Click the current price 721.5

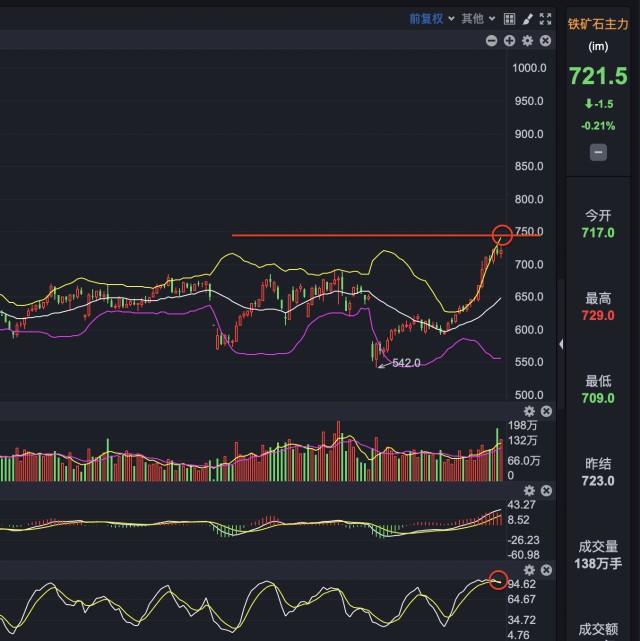click(598, 76)
